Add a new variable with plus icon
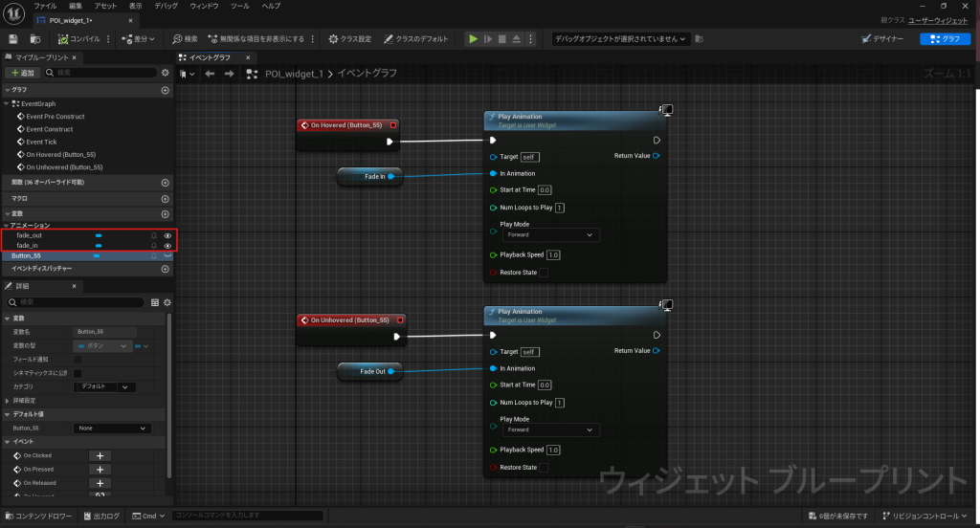The height and width of the screenshot is (528, 980). [165, 213]
